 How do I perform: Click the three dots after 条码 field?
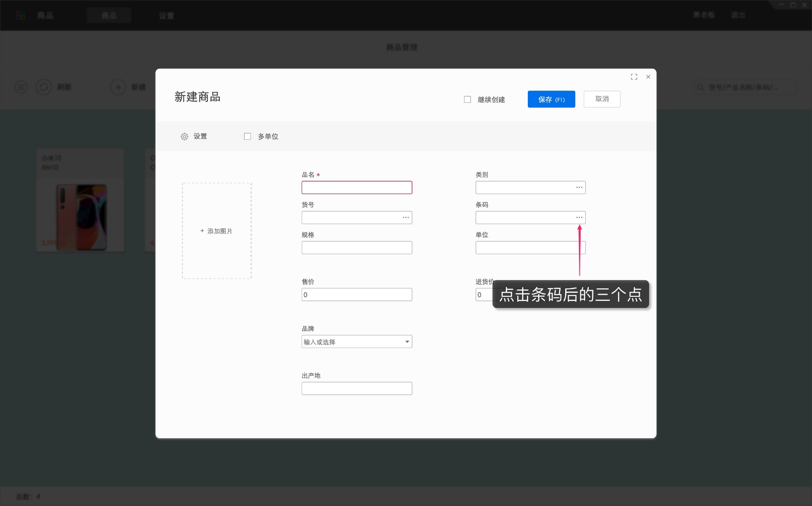(579, 218)
